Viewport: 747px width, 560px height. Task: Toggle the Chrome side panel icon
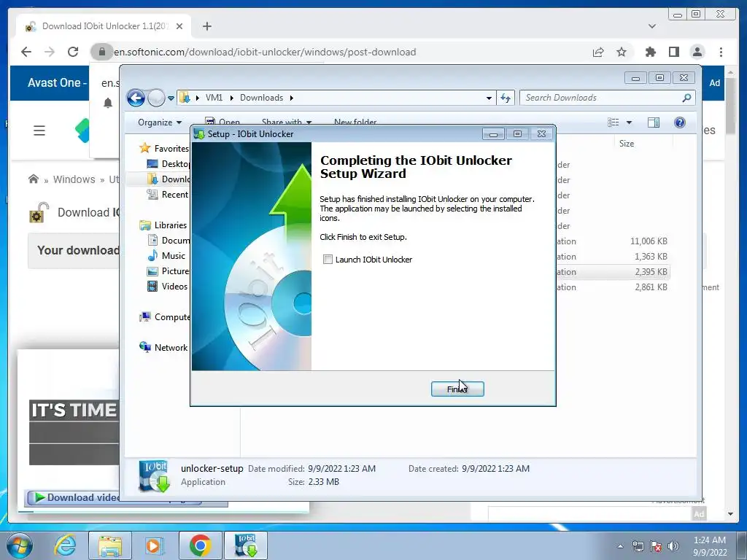click(x=673, y=52)
